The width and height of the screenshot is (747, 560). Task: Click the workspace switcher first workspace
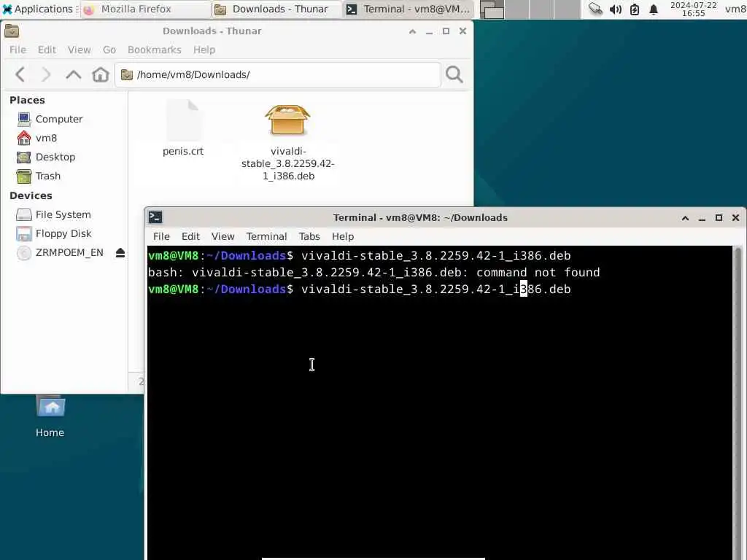coord(492,9)
